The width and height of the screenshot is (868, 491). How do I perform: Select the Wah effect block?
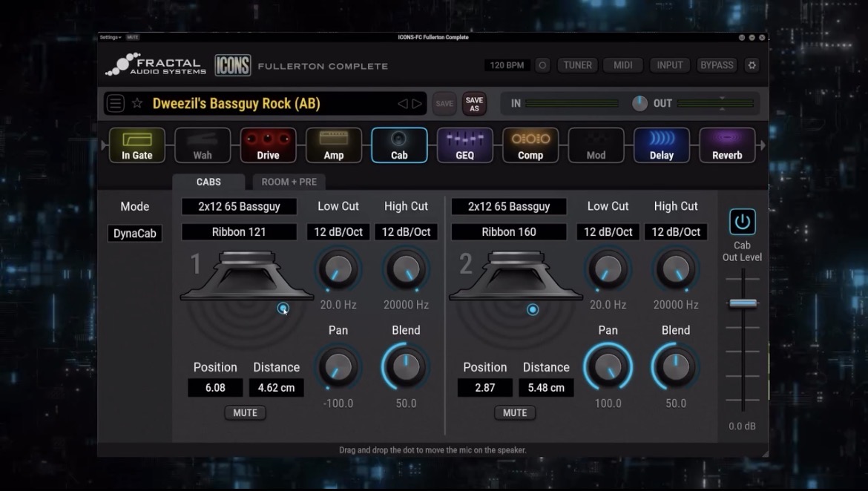(203, 145)
